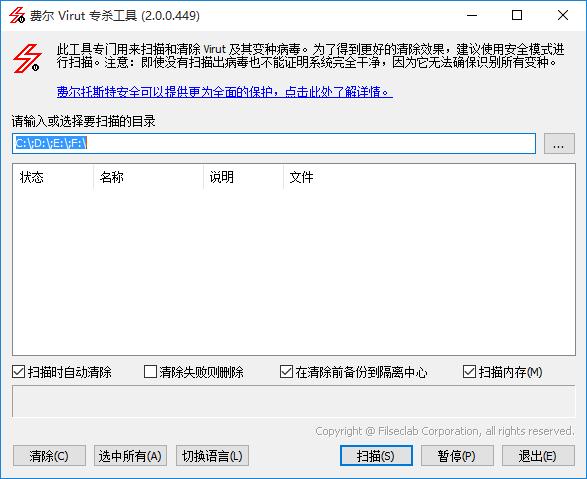The width and height of the screenshot is (587, 479).
Task: Minimize the Virut tool window
Action: pos(472,15)
